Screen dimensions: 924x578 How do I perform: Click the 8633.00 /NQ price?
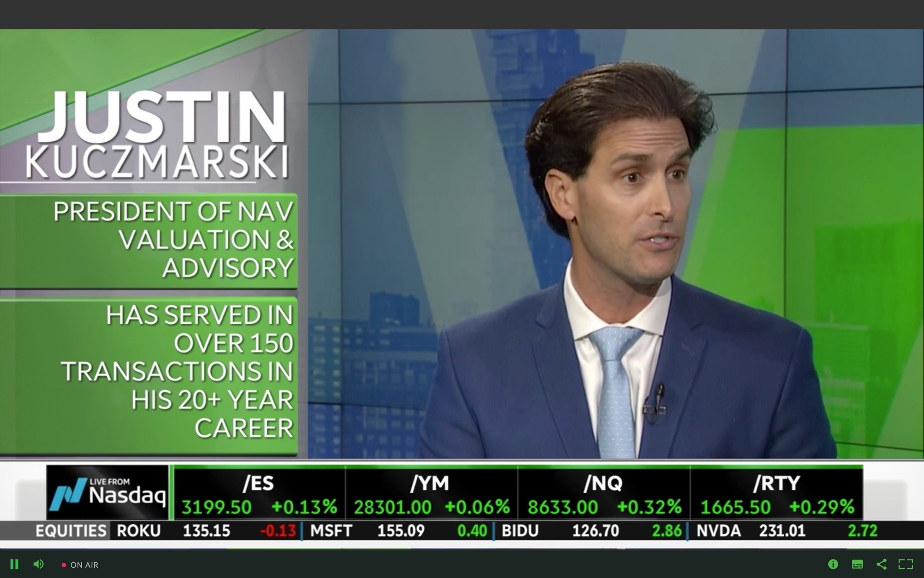563,507
